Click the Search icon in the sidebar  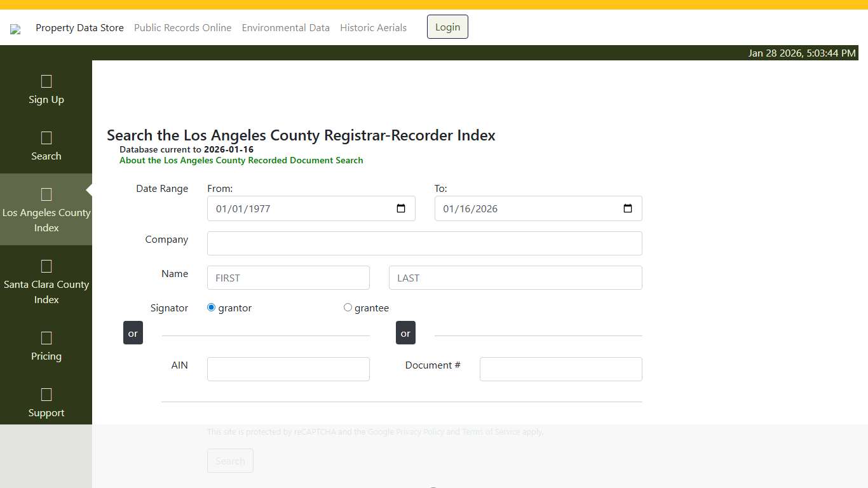click(x=46, y=138)
